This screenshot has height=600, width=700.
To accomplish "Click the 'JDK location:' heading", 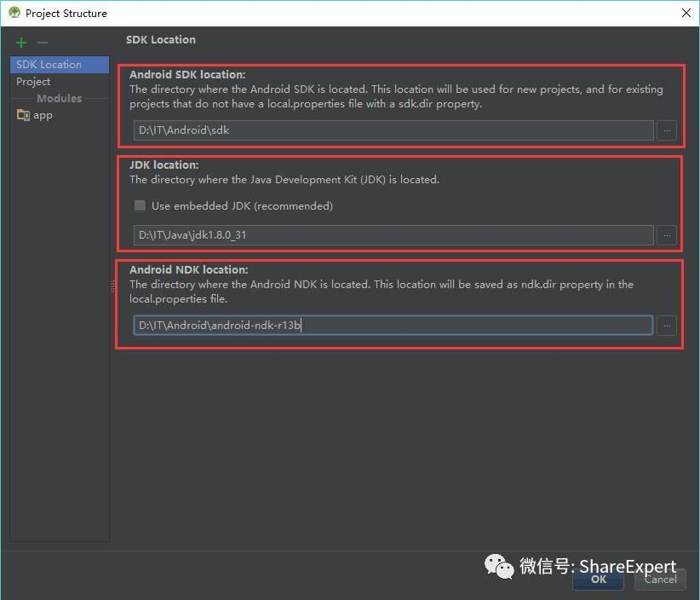I will [x=164, y=164].
